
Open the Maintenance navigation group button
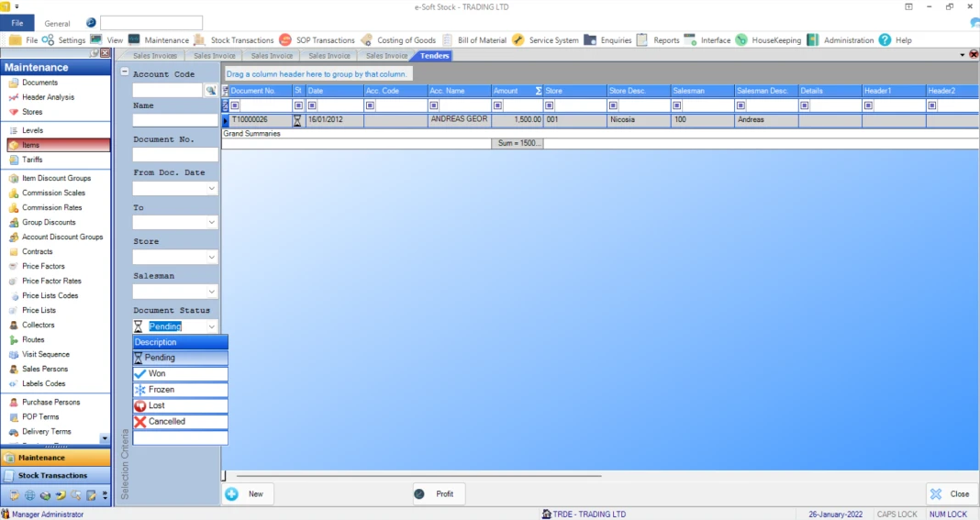[56, 458]
